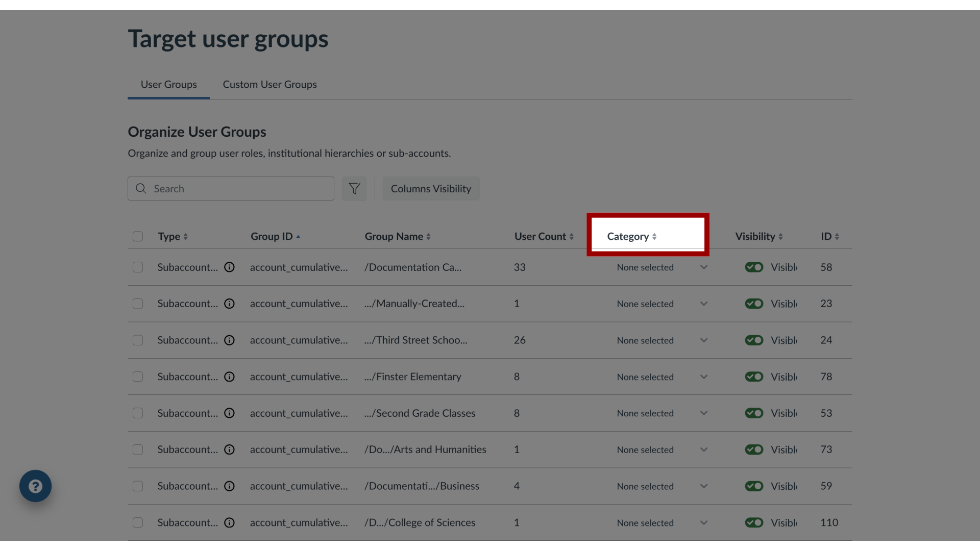Show info icon for .../Finster Elementary row
This screenshot has width=980, height=551.
point(230,377)
